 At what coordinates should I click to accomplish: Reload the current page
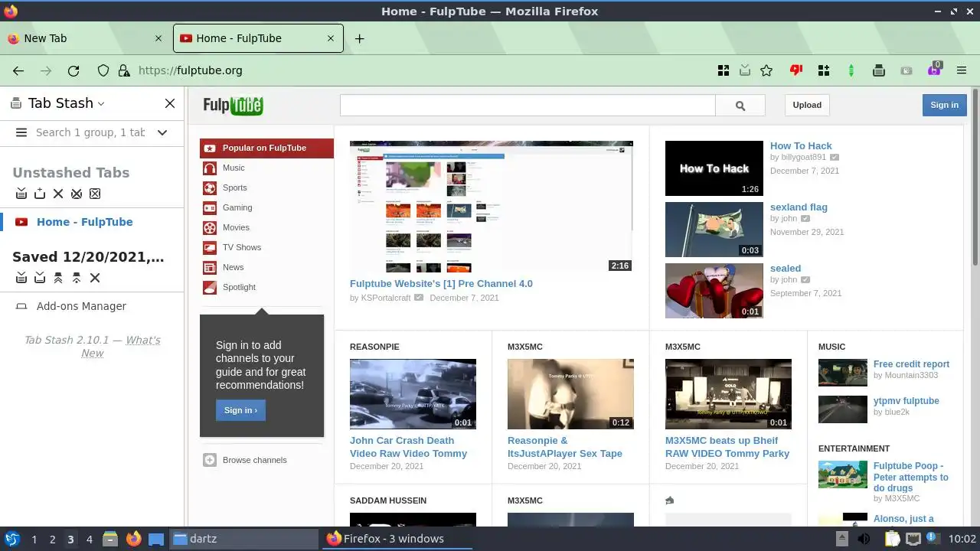coord(73,70)
